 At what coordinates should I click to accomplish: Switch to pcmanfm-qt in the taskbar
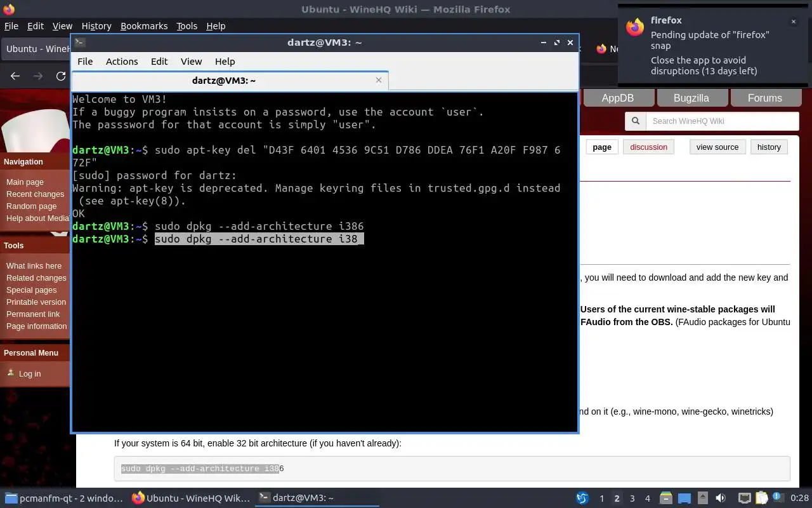(x=63, y=498)
